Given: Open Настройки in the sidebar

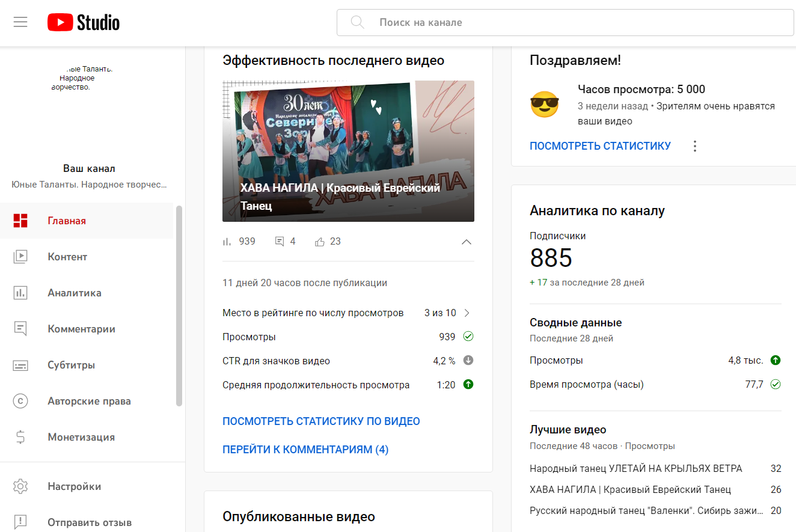Looking at the screenshot, I should (x=93, y=486).
